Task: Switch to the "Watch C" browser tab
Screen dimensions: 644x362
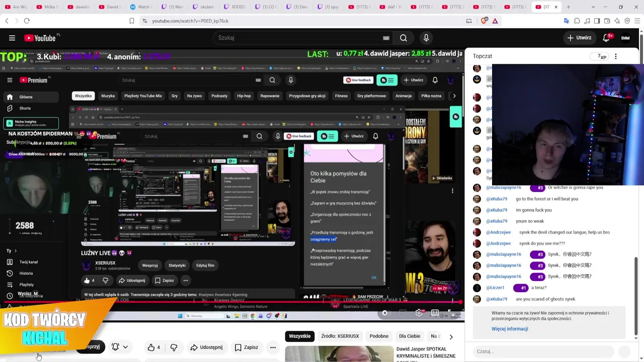Action: [140, 7]
